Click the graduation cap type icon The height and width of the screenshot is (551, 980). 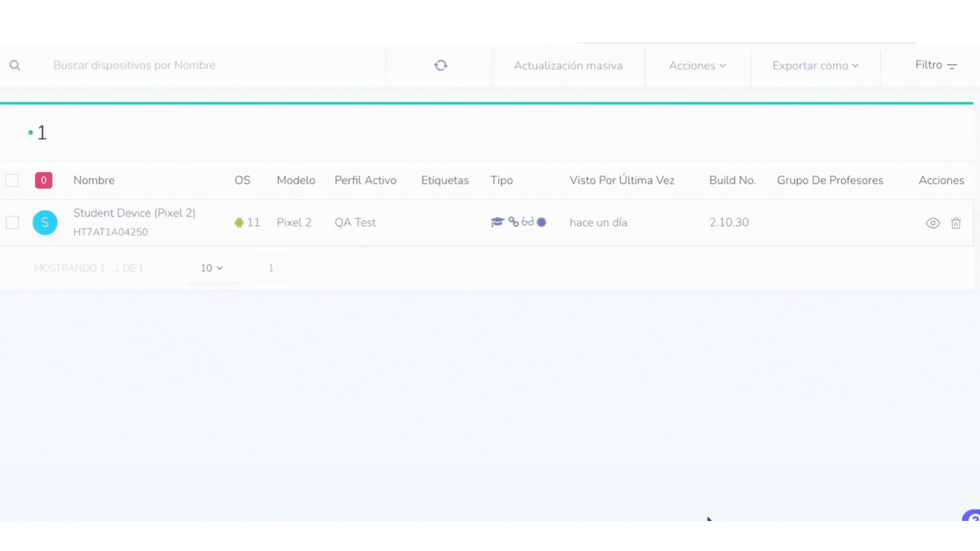click(497, 222)
